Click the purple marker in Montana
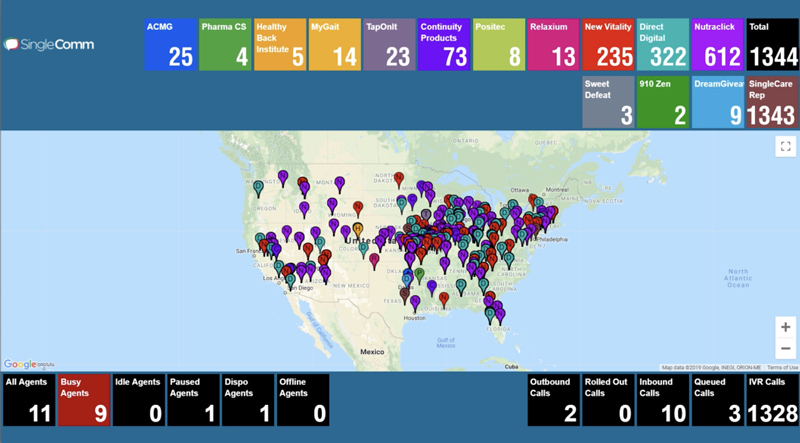The width and height of the screenshot is (800, 443). pyautogui.click(x=340, y=184)
